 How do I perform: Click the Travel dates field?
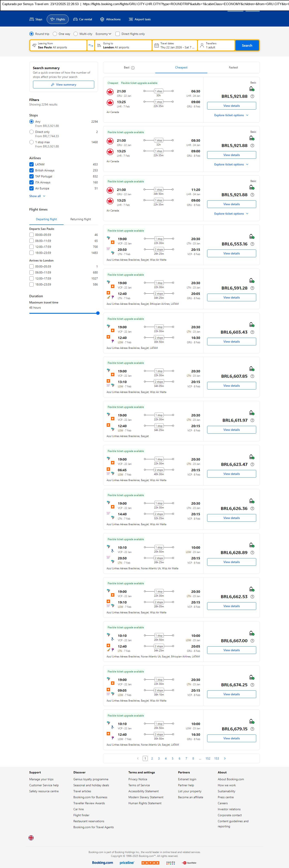click(x=175, y=46)
